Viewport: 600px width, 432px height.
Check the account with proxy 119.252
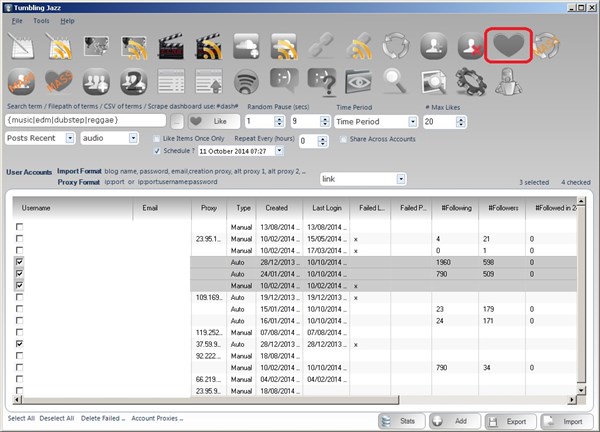(20, 332)
